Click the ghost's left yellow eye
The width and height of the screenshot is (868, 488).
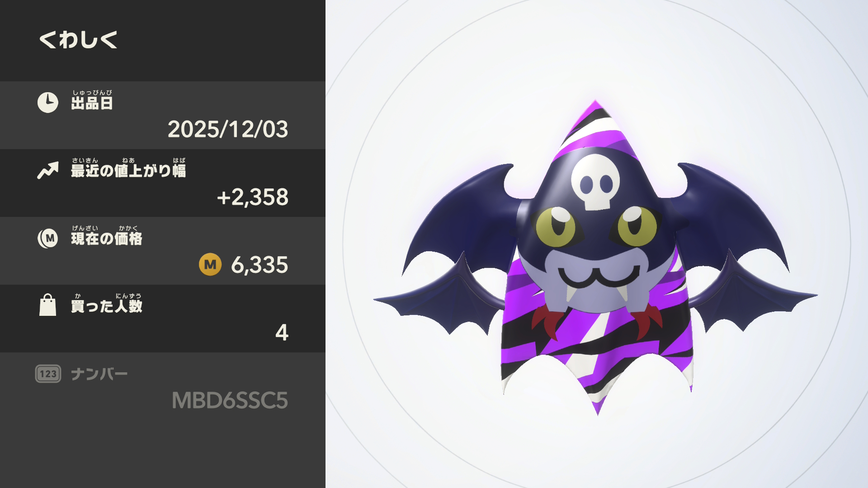coord(556,226)
